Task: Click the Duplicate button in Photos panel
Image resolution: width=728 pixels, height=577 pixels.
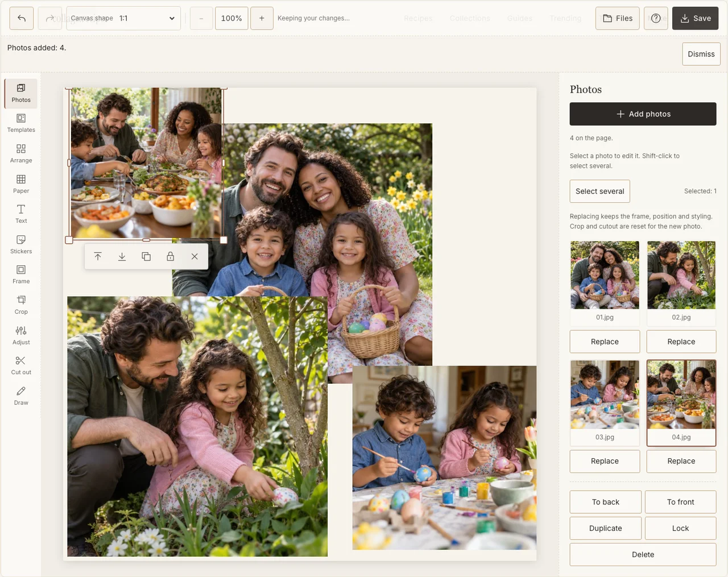Action: (606, 528)
